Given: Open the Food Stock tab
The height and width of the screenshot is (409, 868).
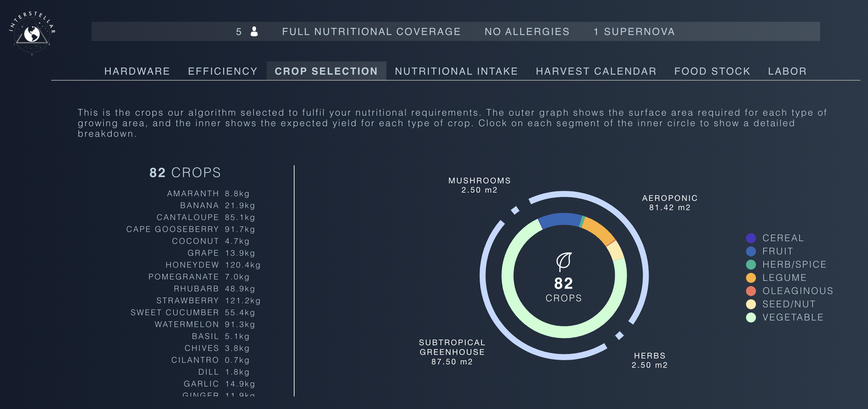Looking at the screenshot, I should pyautogui.click(x=712, y=71).
